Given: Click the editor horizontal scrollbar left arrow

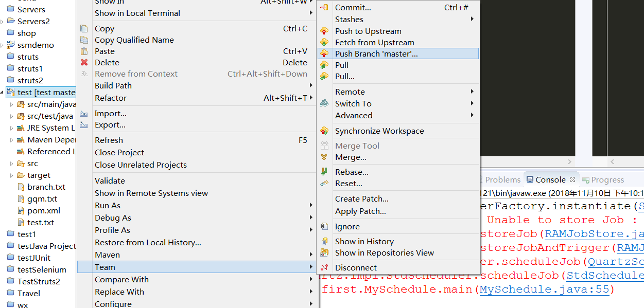Looking at the screenshot, I should click(x=612, y=161).
